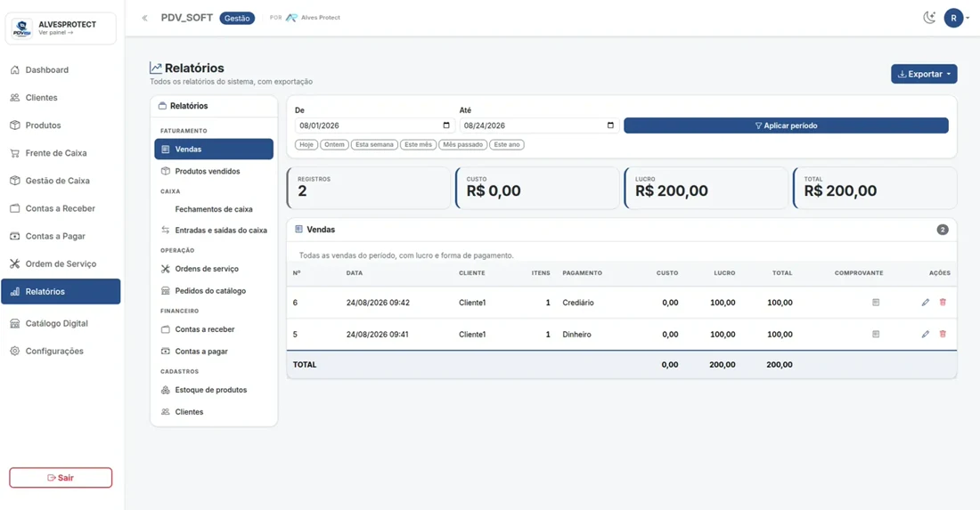
Task: Open Catálogo Digital page
Action: click(x=61, y=323)
